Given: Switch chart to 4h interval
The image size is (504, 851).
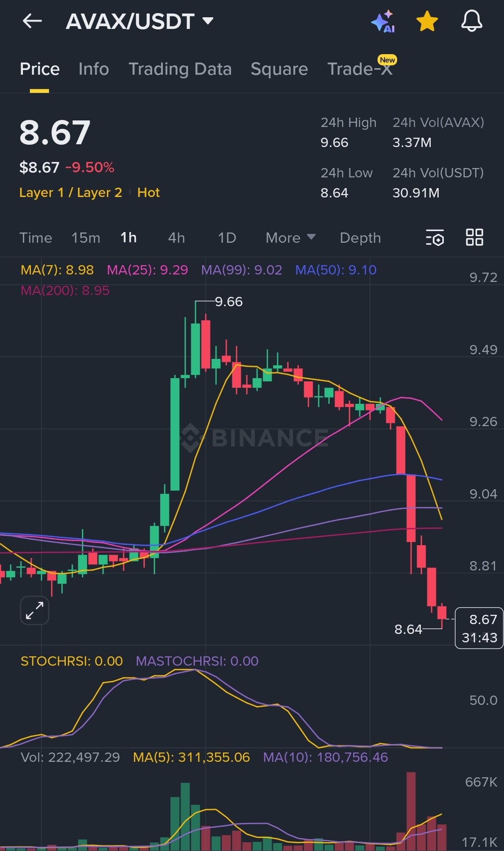Looking at the screenshot, I should pyautogui.click(x=176, y=238).
